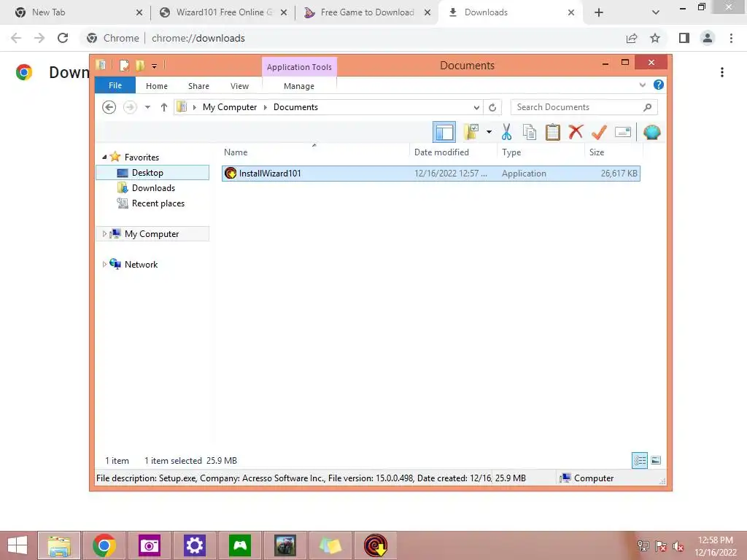Image resolution: width=747 pixels, height=560 pixels.
Task: Open the Manage ribbon tab
Action: [298, 86]
